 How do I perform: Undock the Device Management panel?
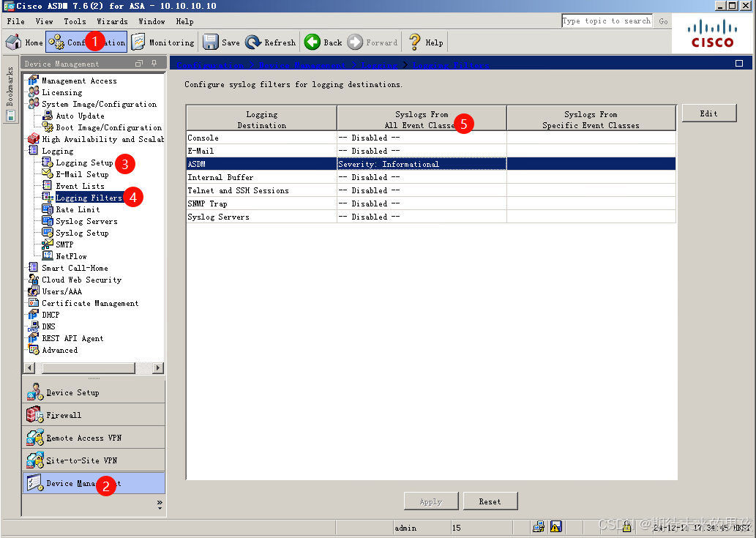pos(139,64)
